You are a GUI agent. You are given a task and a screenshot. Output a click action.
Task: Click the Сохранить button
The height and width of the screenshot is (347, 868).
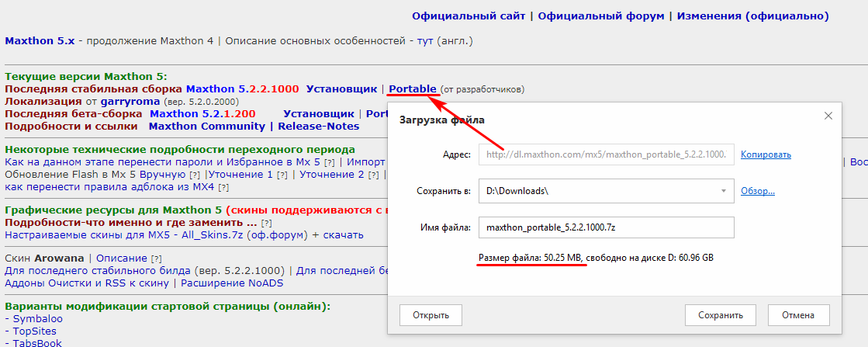click(x=720, y=315)
